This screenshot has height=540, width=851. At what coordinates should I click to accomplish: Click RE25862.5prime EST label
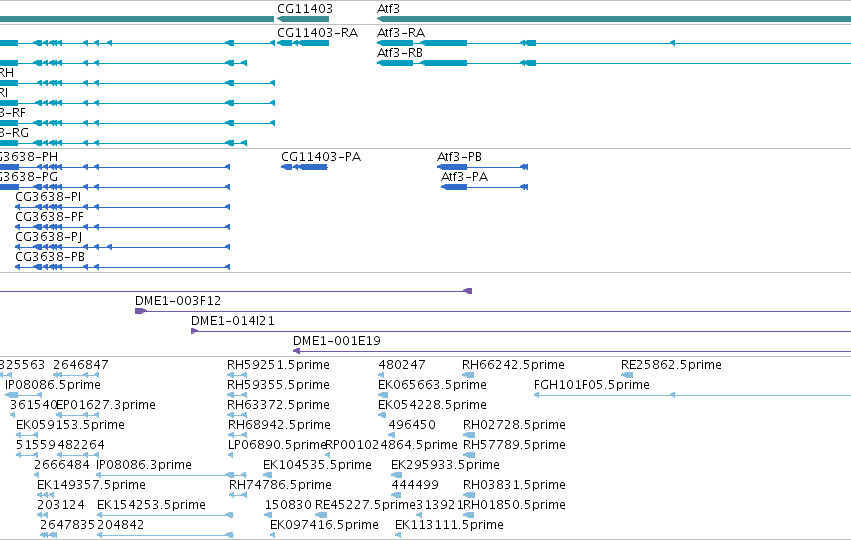671,365
